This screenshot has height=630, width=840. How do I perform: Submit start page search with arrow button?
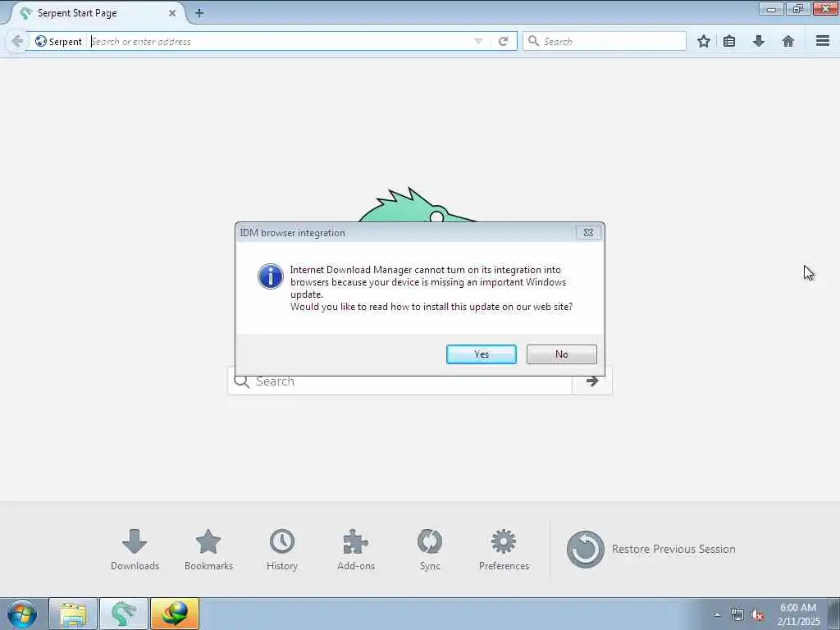(x=592, y=381)
